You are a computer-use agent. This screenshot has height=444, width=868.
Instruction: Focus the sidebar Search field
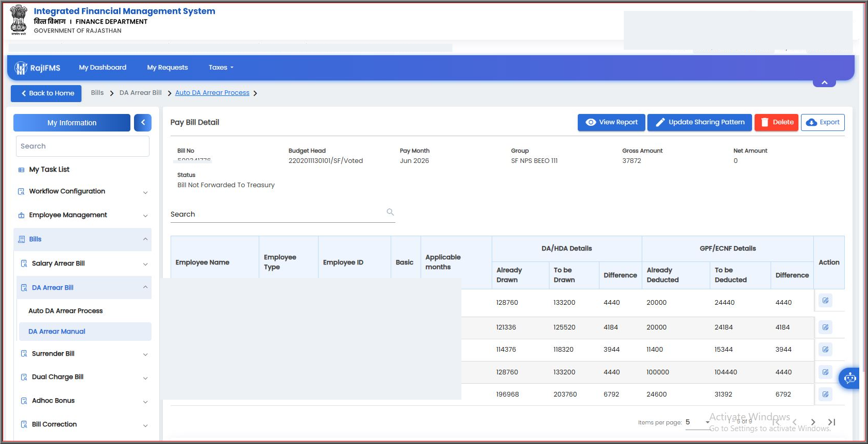pyautogui.click(x=82, y=146)
